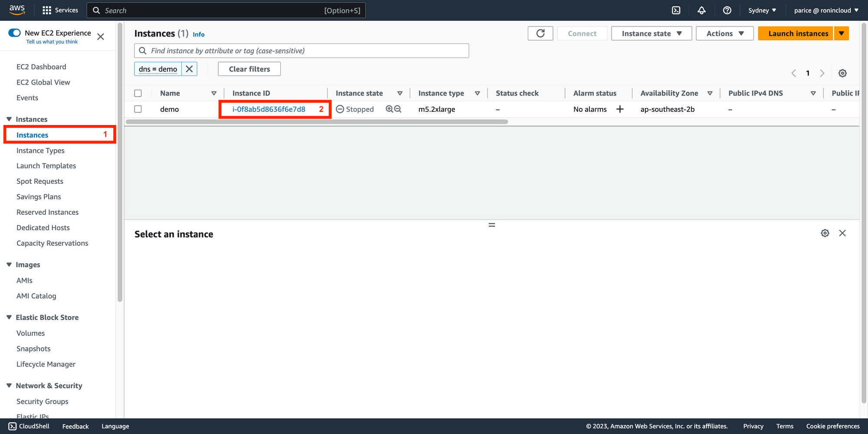Viewport: 868px width, 434px height.
Task: Go to previous page of instances
Action: point(793,73)
